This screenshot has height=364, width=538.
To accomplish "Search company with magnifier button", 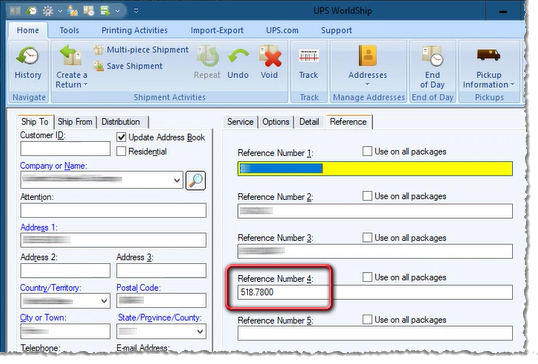I will [x=196, y=180].
